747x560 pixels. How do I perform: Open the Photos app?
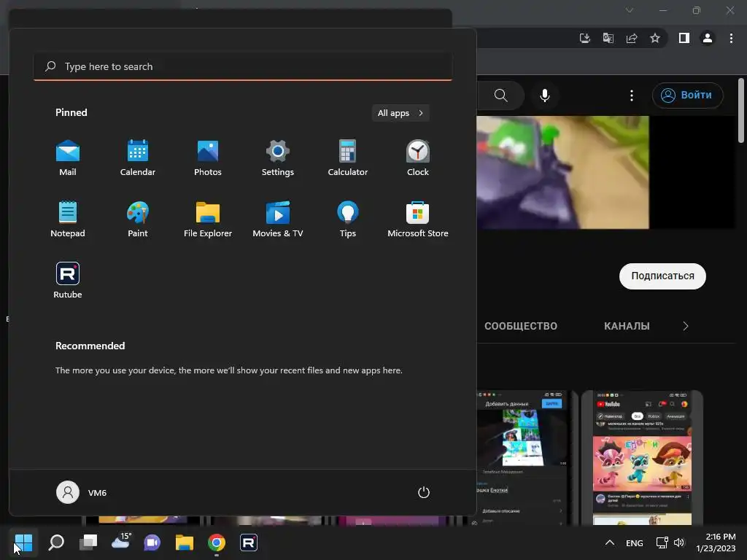208,158
